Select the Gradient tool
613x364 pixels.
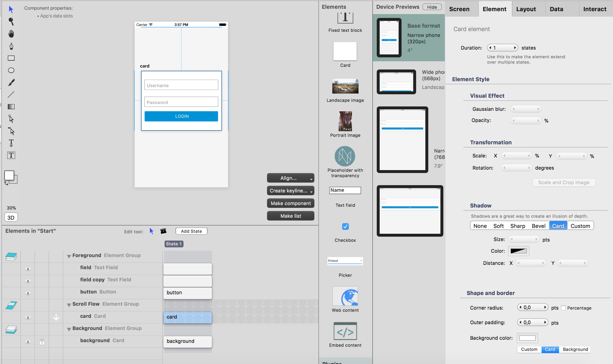(11, 107)
